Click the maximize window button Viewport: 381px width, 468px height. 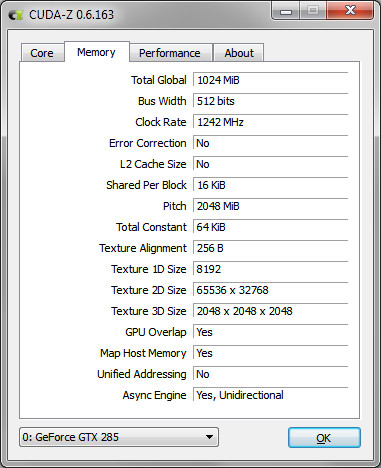click(x=313, y=11)
